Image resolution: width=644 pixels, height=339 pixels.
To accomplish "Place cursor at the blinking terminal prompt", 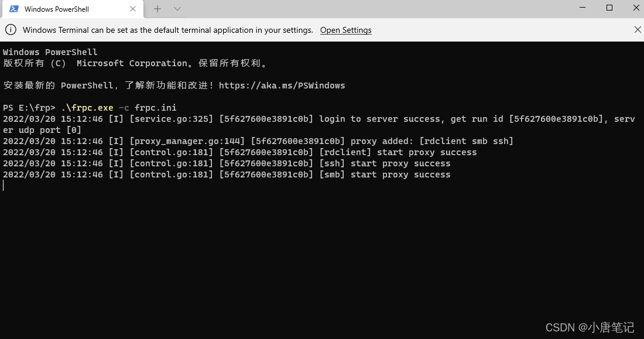I will coord(4,185).
